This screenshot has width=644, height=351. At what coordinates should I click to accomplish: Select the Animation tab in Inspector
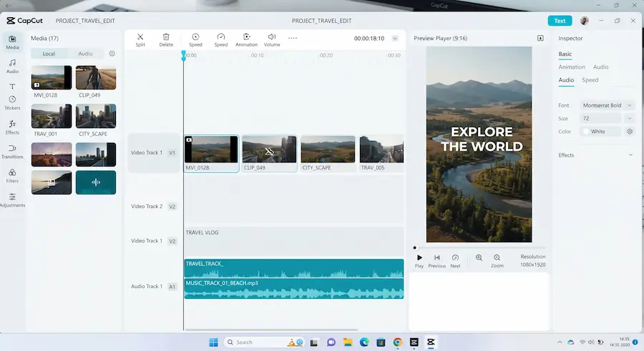click(x=571, y=67)
